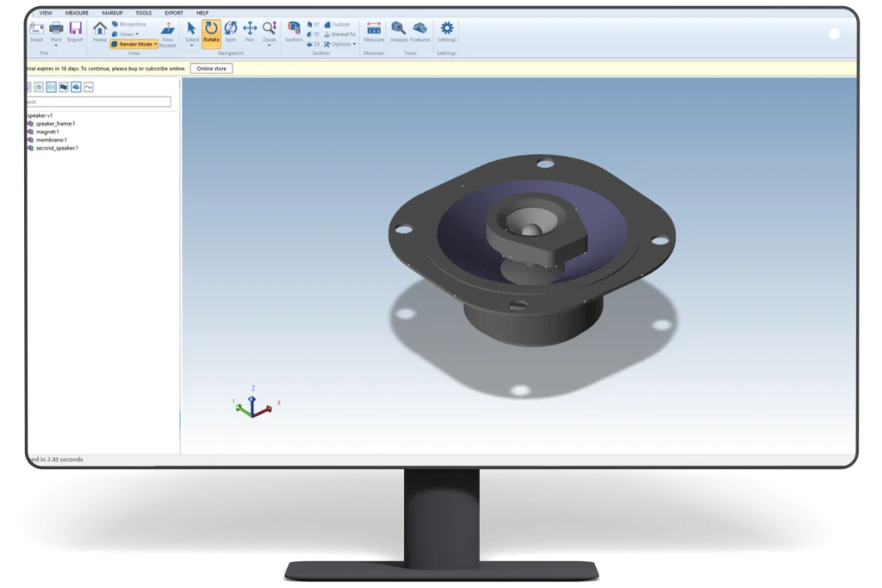Select the membrane:1 part in the tree
The width and height of the screenshot is (882, 588).
tap(53, 140)
